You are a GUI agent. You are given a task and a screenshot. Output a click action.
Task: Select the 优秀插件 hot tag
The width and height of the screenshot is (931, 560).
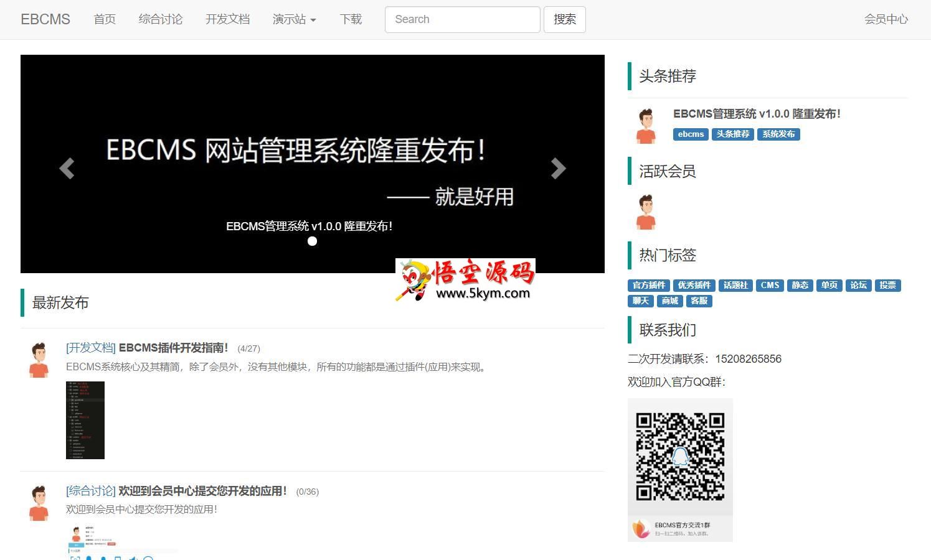click(694, 286)
